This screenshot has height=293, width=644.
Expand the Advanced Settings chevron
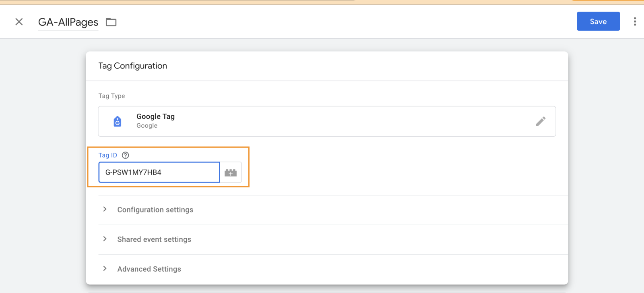105,268
